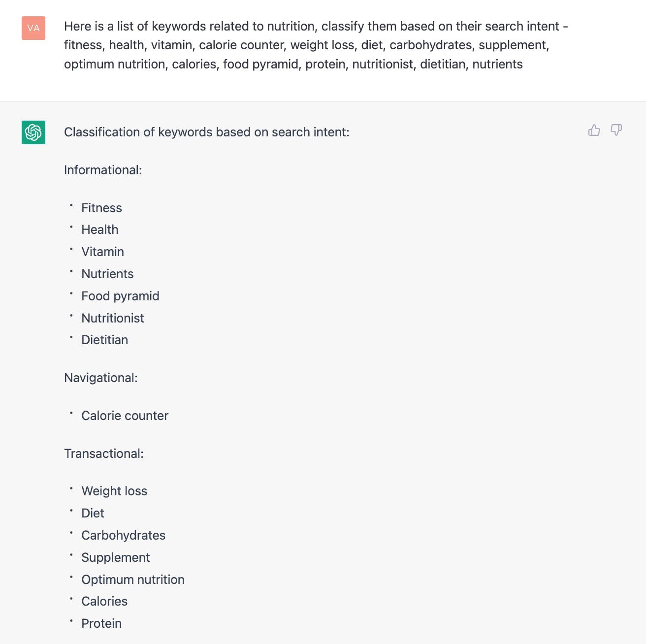This screenshot has height=644, width=646.
Task: Click the 'Classification of keywords' response heading
Action: pos(207,132)
